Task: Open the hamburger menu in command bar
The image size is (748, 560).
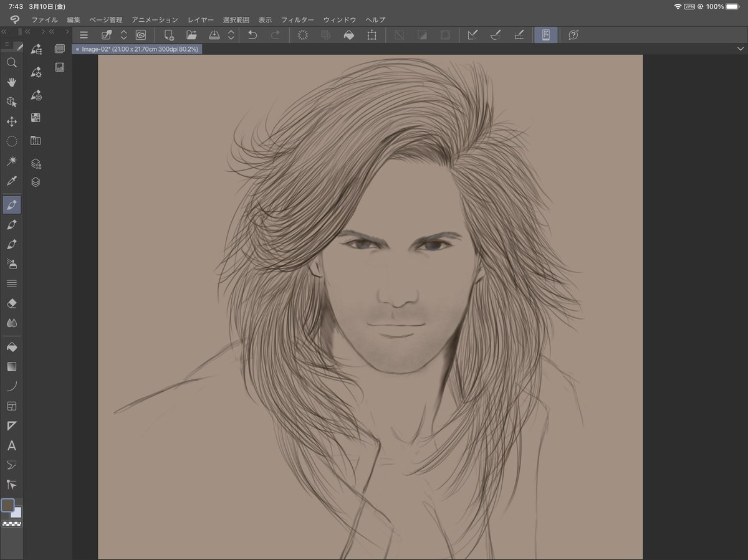Action: point(84,35)
